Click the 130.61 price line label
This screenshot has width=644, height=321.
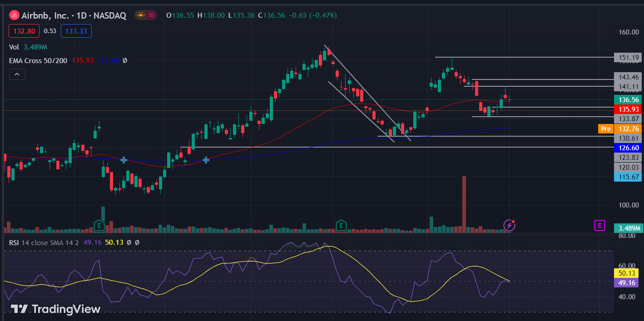point(627,138)
